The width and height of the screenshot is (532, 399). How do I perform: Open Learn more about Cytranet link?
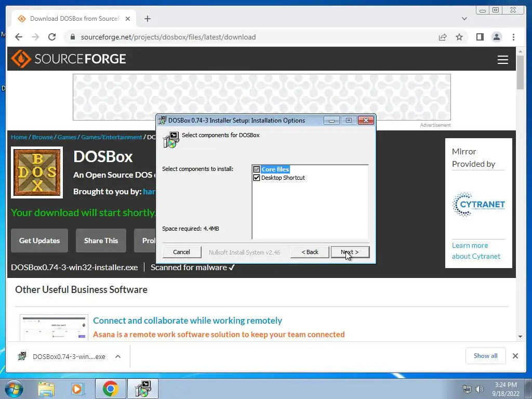[x=476, y=251]
